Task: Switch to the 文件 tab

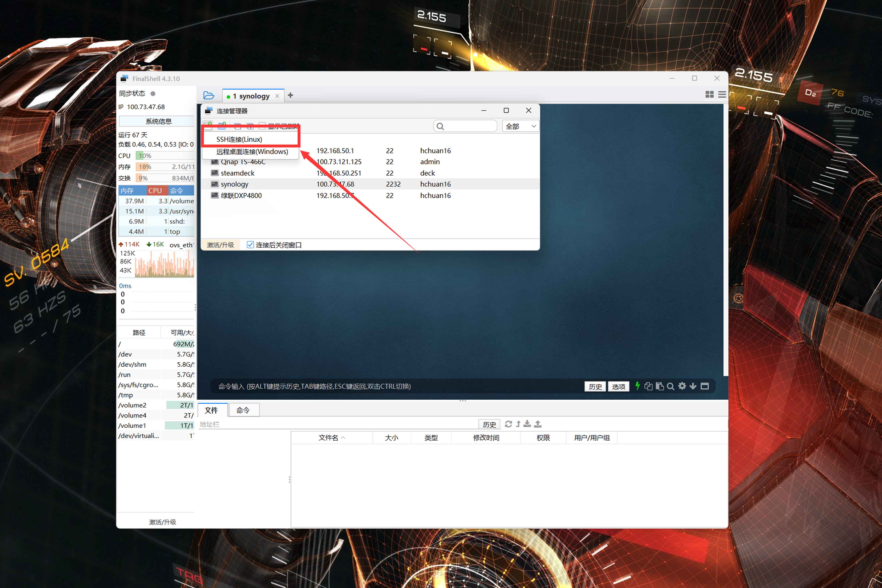Action: tap(212, 410)
